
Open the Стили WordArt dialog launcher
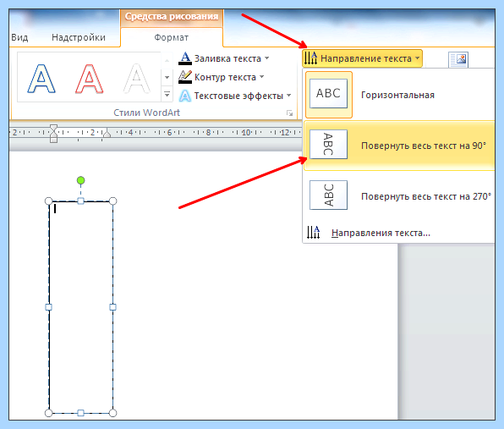tap(290, 113)
